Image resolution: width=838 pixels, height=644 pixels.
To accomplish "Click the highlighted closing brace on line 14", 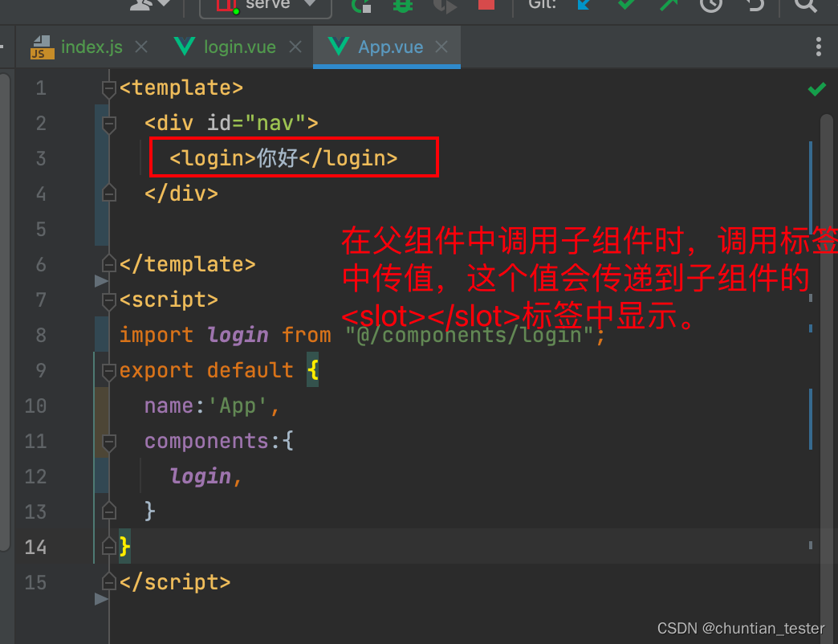I will (x=124, y=546).
